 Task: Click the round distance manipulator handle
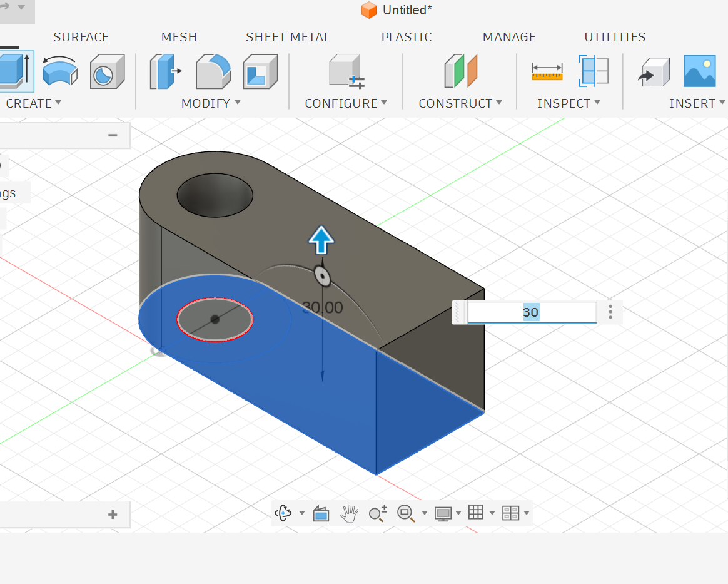[x=322, y=276]
